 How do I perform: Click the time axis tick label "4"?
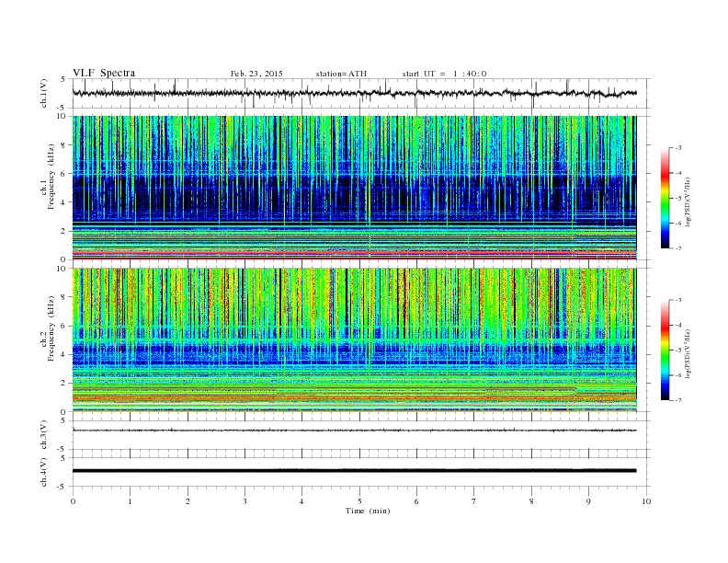point(301,501)
